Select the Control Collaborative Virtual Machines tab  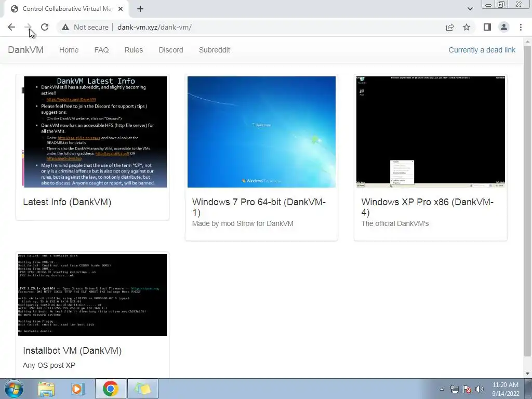[x=64, y=9]
